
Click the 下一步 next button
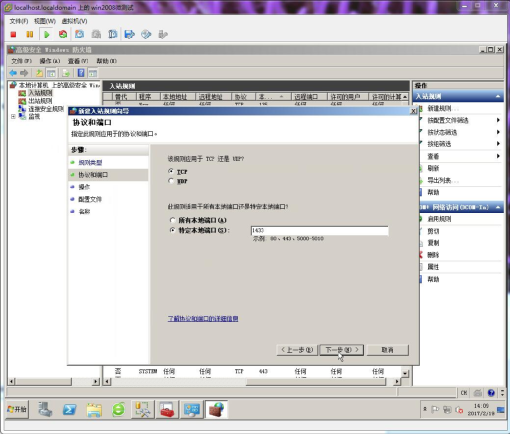[x=341, y=350]
